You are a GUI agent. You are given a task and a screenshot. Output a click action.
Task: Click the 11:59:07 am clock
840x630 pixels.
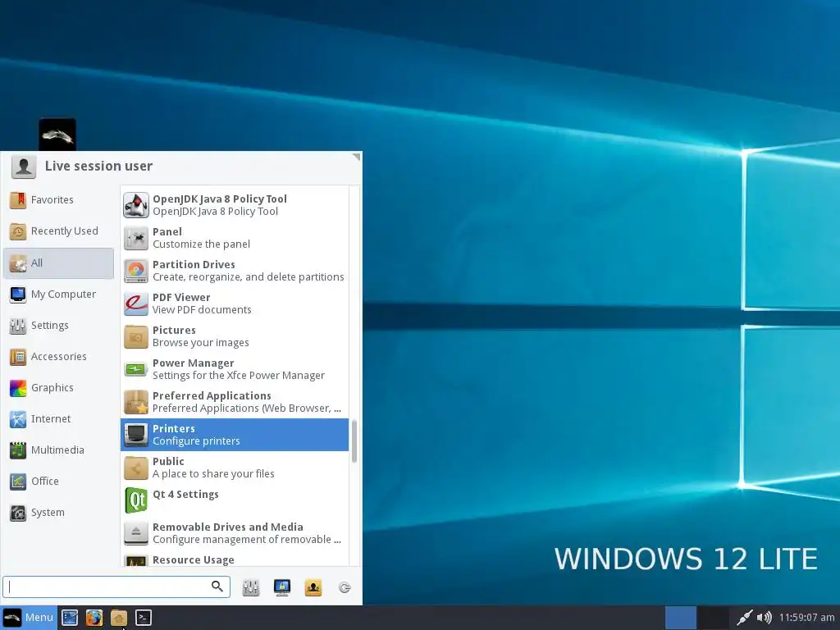coord(806,618)
